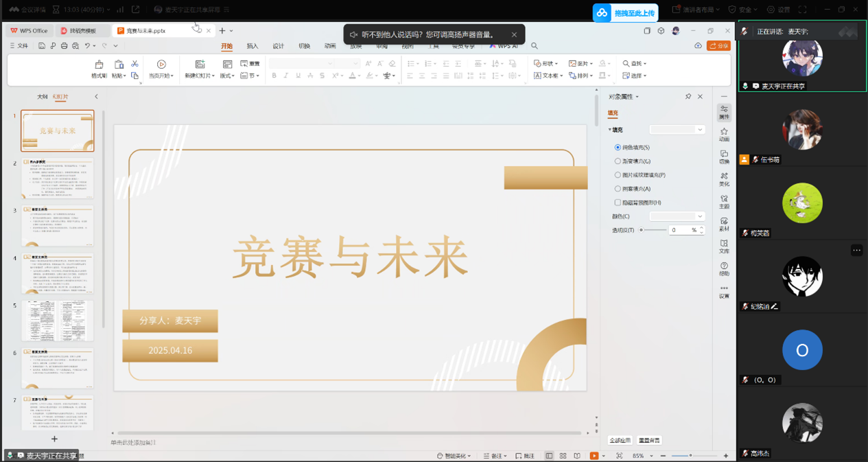This screenshot has width=868, height=462.
Task: Expand the Shapes (形状) dropdown
Action: [x=546, y=64]
